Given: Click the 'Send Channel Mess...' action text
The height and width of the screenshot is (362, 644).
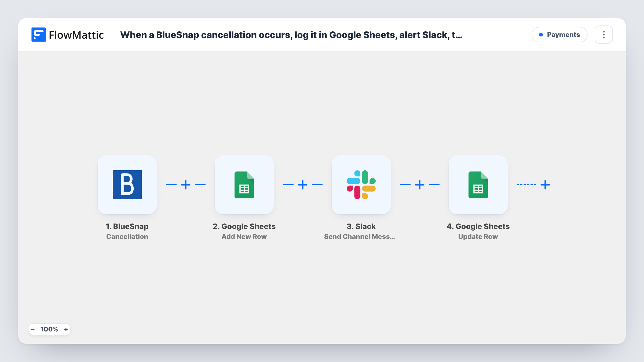Looking at the screenshot, I should click(x=360, y=237).
